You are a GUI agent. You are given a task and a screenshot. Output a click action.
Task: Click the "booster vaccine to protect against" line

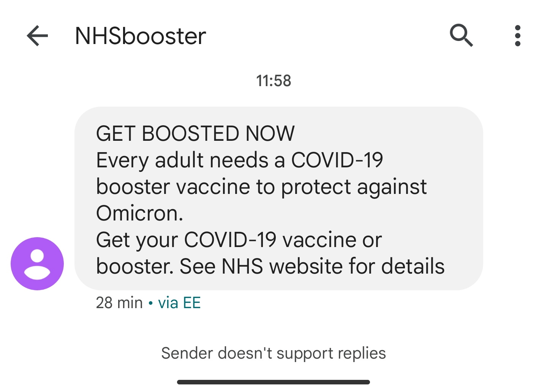point(261,187)
